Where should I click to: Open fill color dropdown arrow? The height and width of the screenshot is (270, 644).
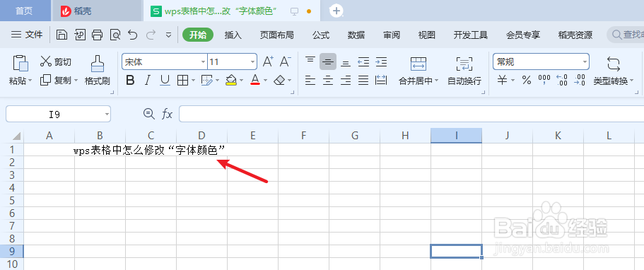click(x=242, y=80)
